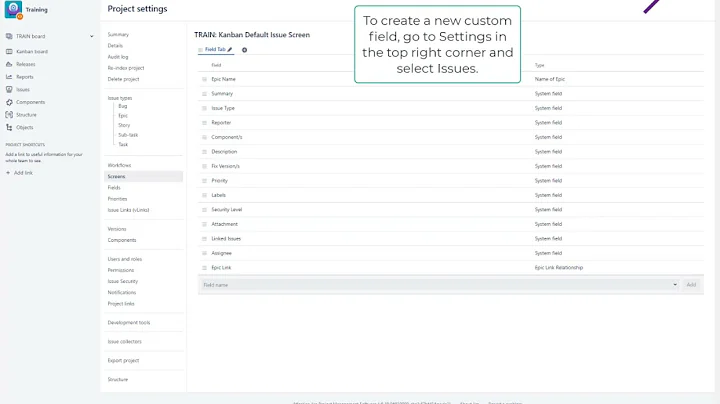Click drag handle of Assignee row
The width and height of the screenshot is (720, 404).
[204, 253]
